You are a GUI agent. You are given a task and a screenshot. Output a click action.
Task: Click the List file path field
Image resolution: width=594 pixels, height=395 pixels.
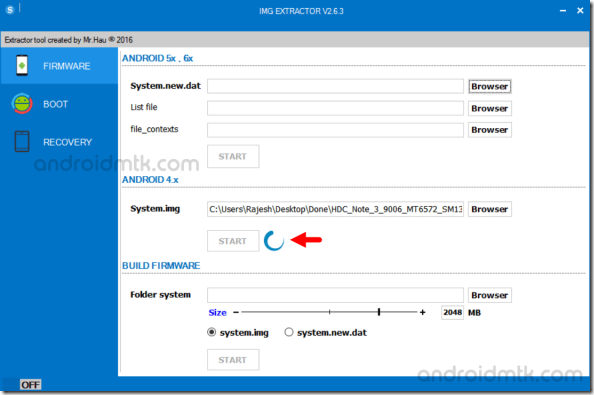tap(335, 108)
